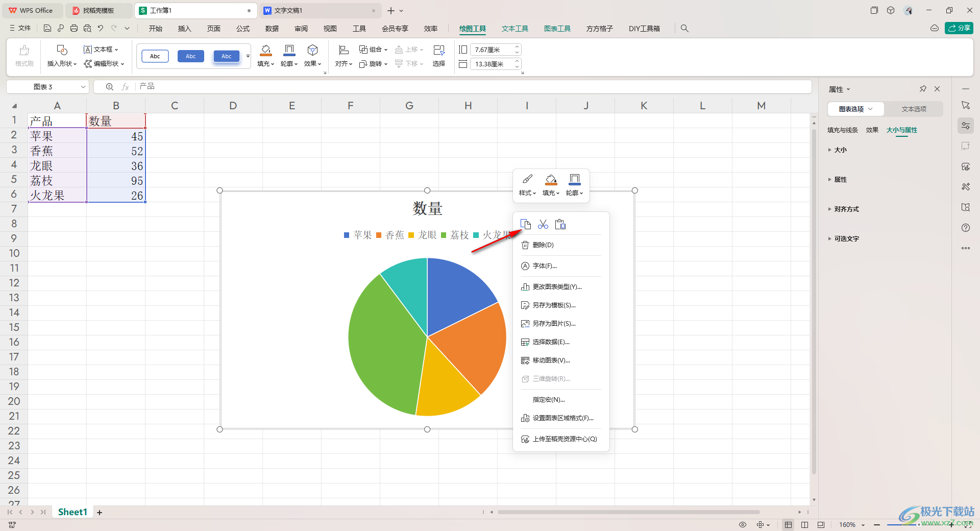Screen dimensions: 980x531
Task: Select Effects sub-tab in Properties
Action: [872, 130]
